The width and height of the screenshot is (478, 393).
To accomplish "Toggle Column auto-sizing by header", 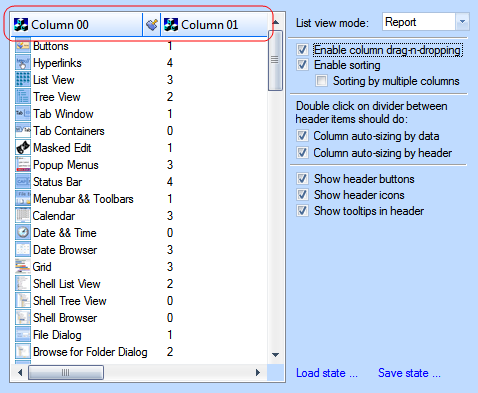I will pyautogui.click(x=302, y=153).
